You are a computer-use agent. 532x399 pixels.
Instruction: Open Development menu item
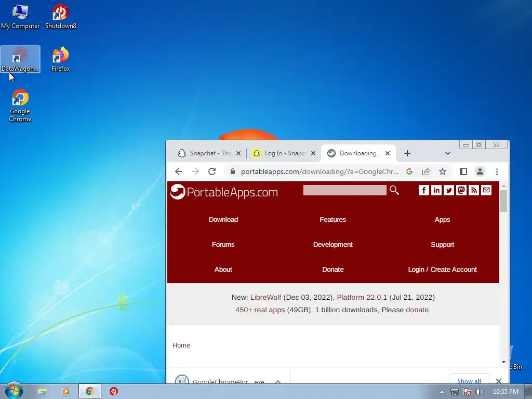tap(333, 245)
